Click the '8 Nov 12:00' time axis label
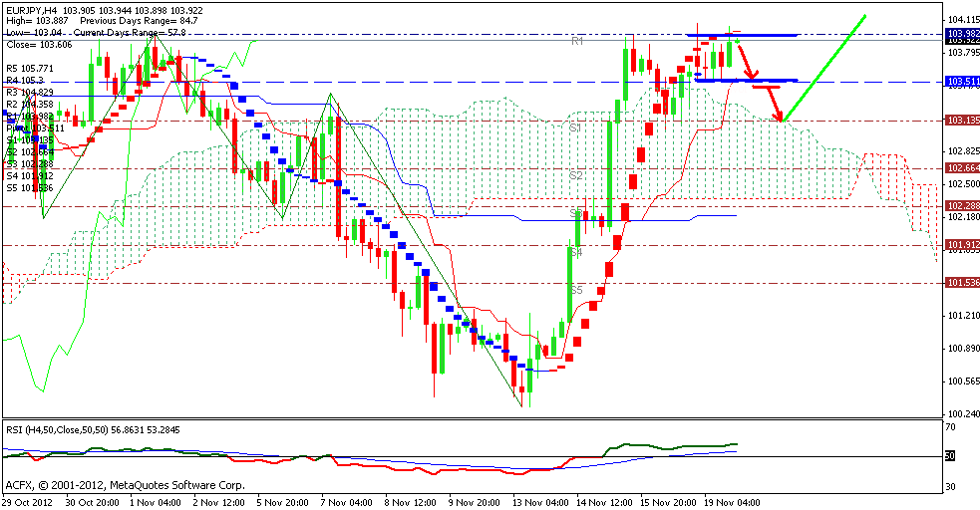 coord(412,502)
